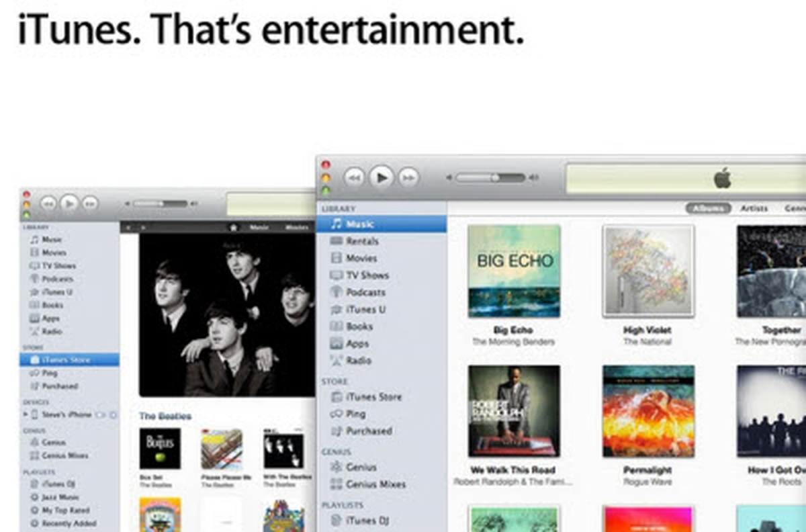This screenshot has height=532, width=806.
Task: Open the Big Echo album cover
Action: pyautogui.click(x=514, y=271)
